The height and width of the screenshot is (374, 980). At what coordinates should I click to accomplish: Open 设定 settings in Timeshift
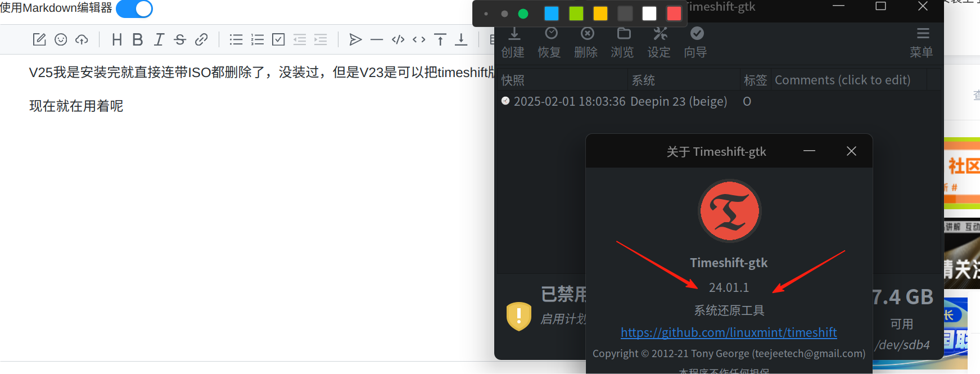[659, 43]
